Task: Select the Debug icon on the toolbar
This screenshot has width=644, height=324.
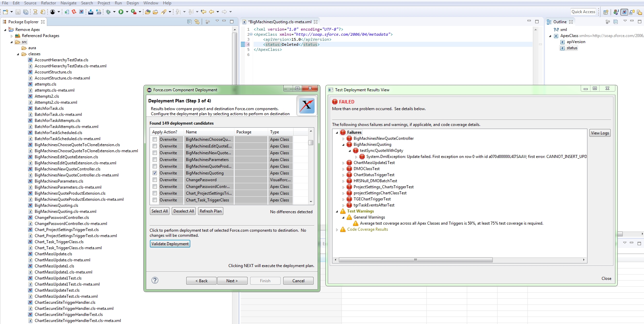Action: tap(108, 11)
